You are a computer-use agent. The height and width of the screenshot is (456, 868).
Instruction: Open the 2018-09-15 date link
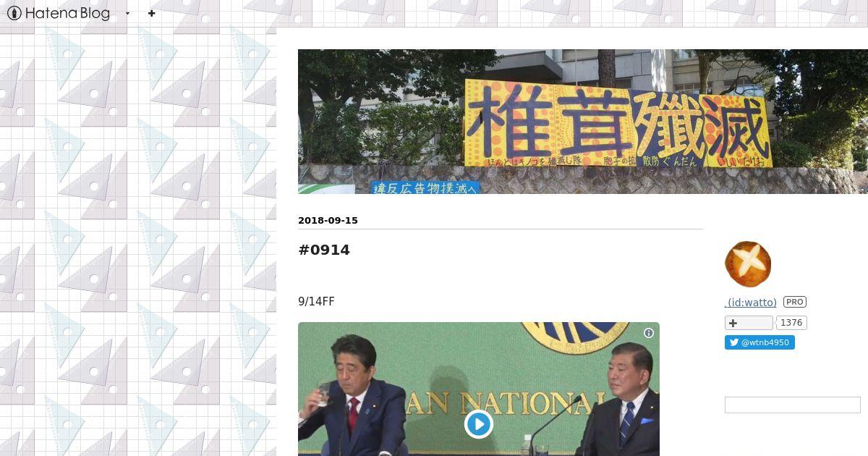328,220
